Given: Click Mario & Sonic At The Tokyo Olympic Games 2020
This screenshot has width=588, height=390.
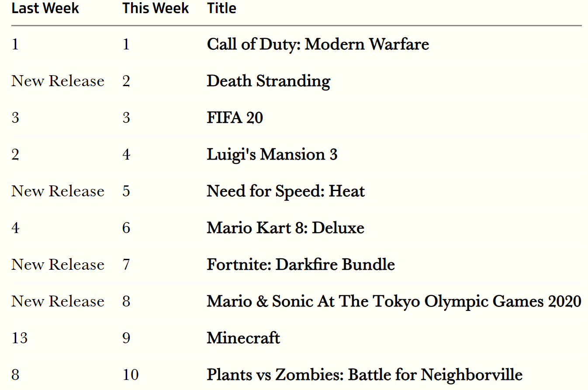Looking at the screenshot, I should (x=394, y=301).
